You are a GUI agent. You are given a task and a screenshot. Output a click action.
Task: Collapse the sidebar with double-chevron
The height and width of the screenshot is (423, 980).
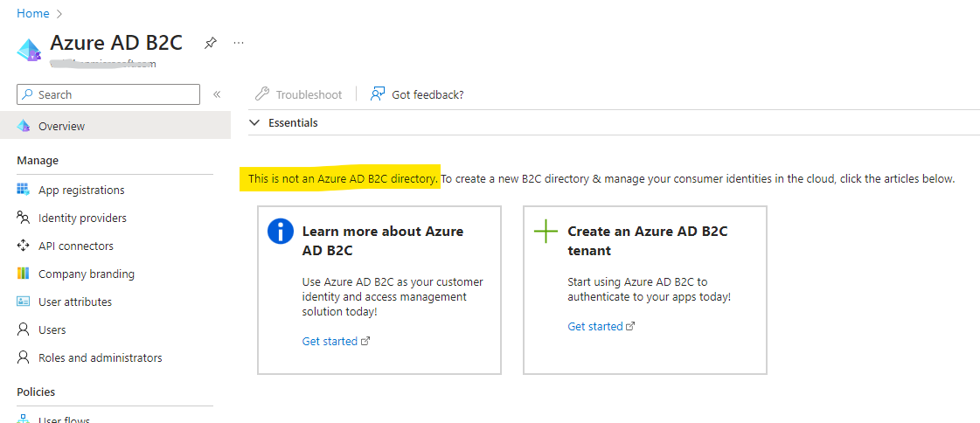click(x=217, y=94)
